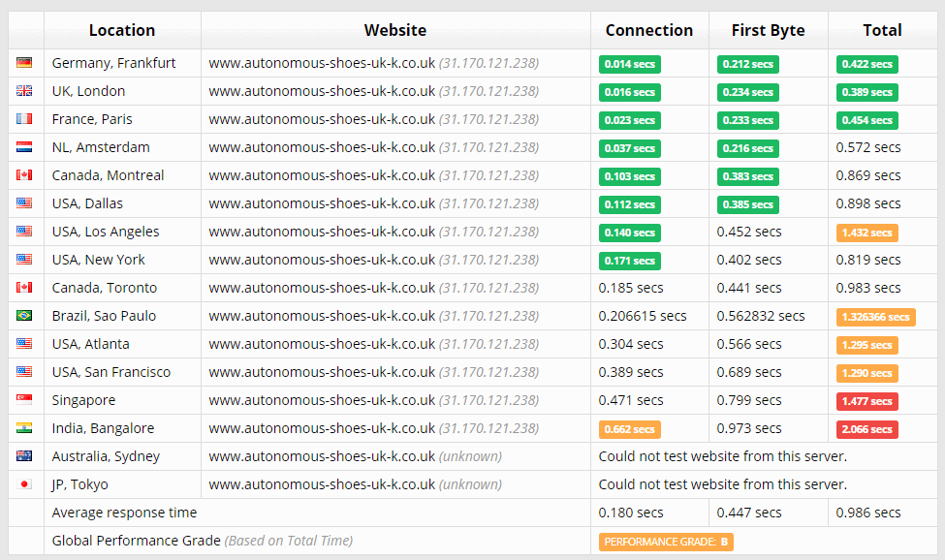This screenshot has width=945, height=560.
Task: Click the USA flag in the New York row
Action: 24,260
